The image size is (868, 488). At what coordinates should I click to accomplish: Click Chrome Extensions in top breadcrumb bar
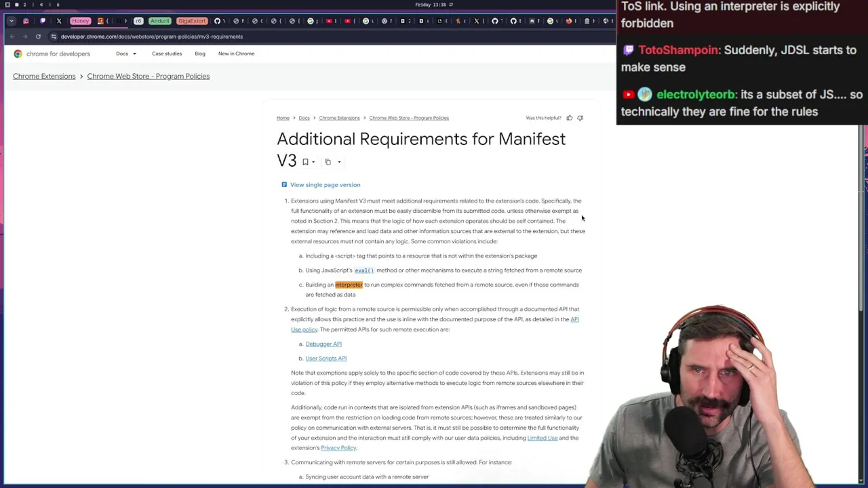44,76
